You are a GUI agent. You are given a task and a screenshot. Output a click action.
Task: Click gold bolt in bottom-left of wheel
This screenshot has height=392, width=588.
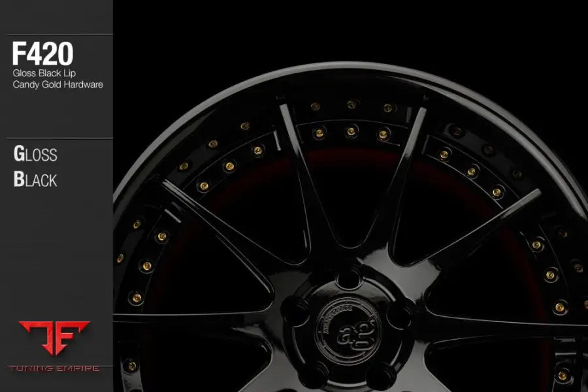131,366
